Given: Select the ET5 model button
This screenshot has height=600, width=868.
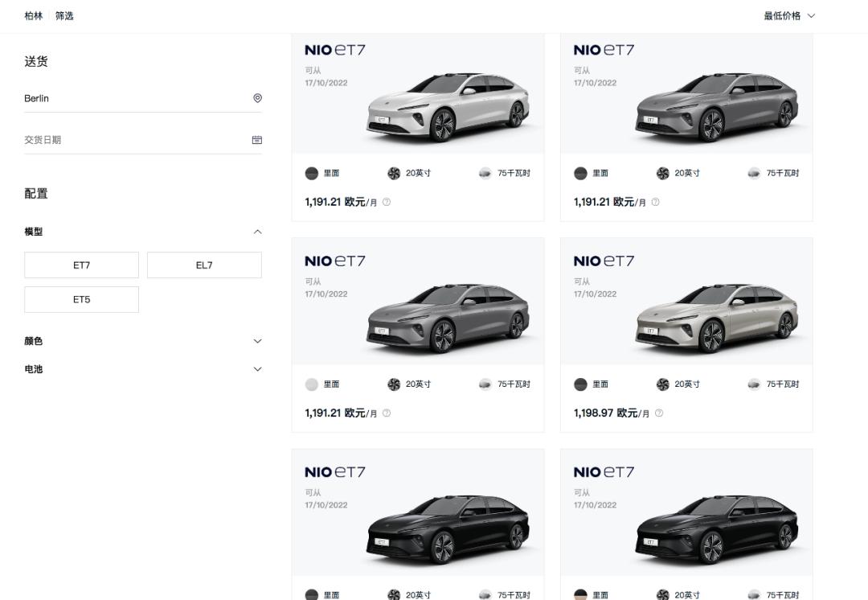Looking at the screenshot, I should (x=81, y=299).
